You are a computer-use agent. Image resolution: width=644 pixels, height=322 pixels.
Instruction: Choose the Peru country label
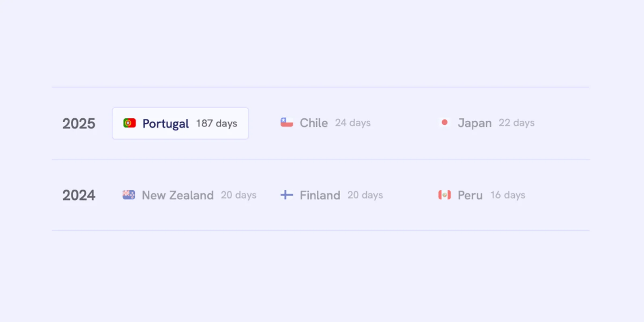[x=470, y=195]
